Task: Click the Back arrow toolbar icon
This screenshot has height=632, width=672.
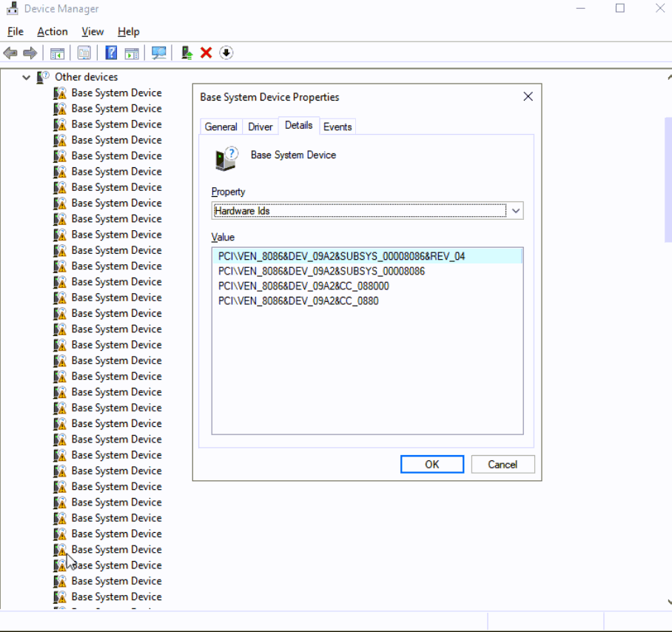Action: [10, 53]
